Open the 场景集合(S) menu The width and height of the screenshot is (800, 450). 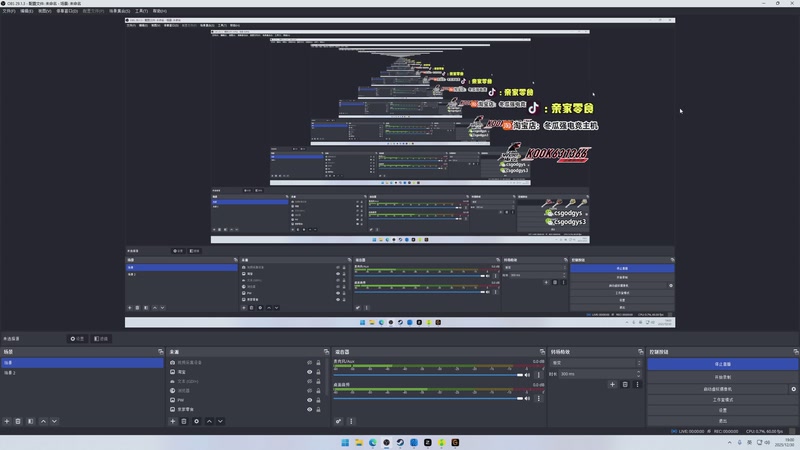[x=119, y=11]
